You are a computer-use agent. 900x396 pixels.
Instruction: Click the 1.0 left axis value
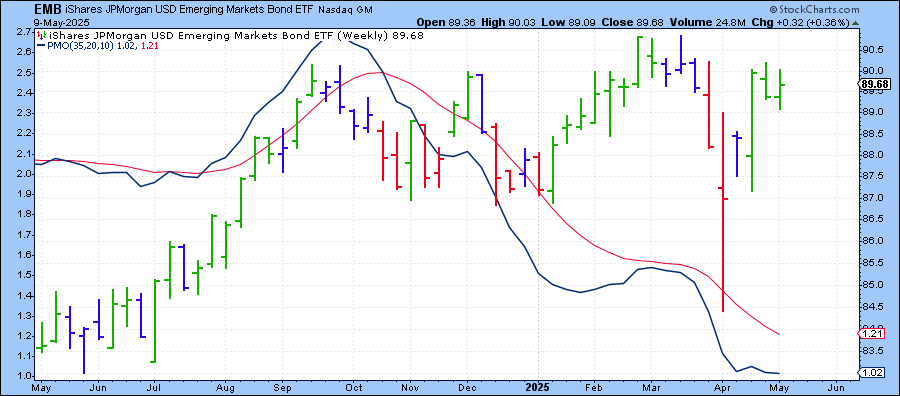pos(24,376)
